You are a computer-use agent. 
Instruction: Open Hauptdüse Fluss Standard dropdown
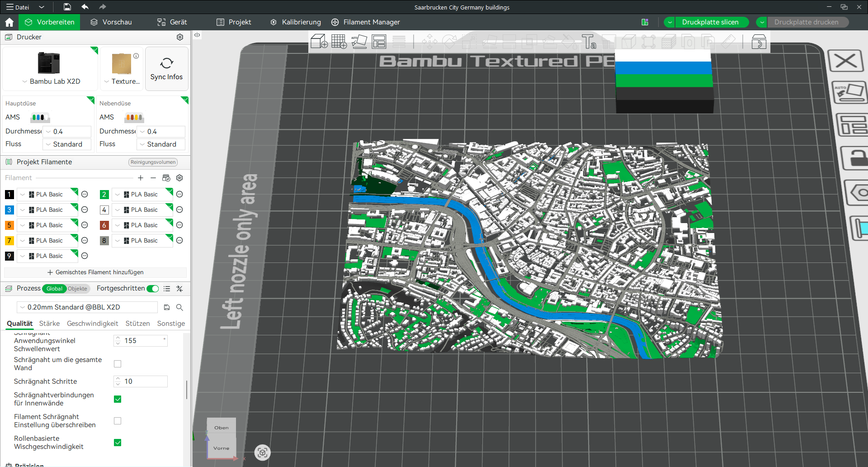click(67, 144)
